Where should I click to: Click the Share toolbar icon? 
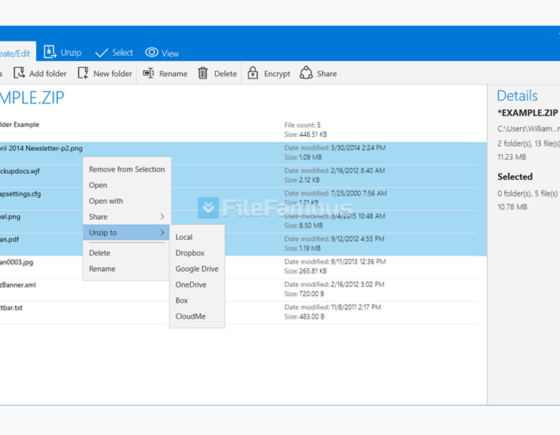click(306, 73)
